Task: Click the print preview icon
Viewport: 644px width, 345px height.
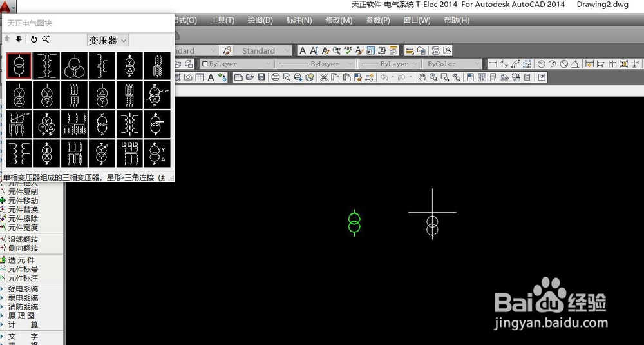Action: tap(287, 77)
